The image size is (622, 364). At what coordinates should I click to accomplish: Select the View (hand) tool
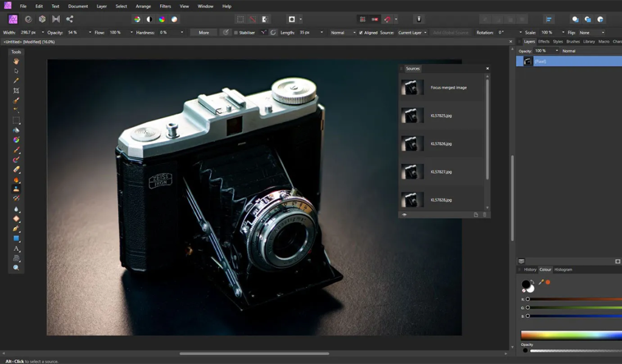click(x=16, y=61)
